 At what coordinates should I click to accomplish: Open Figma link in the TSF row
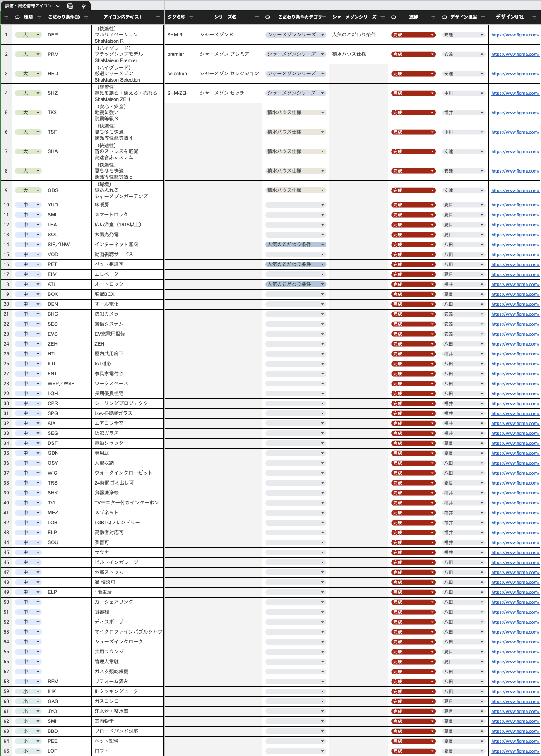click(515, 132)
